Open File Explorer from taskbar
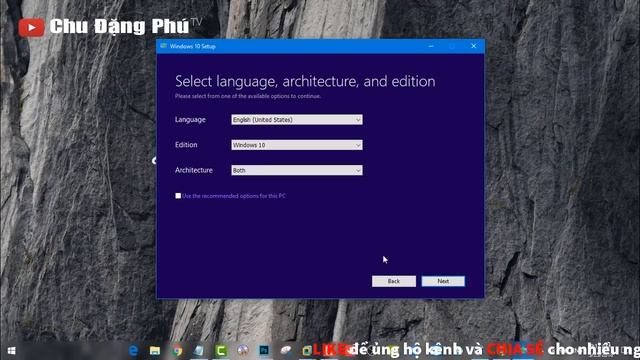The height and width of the screenshot is (360, 640). [155, 350]
